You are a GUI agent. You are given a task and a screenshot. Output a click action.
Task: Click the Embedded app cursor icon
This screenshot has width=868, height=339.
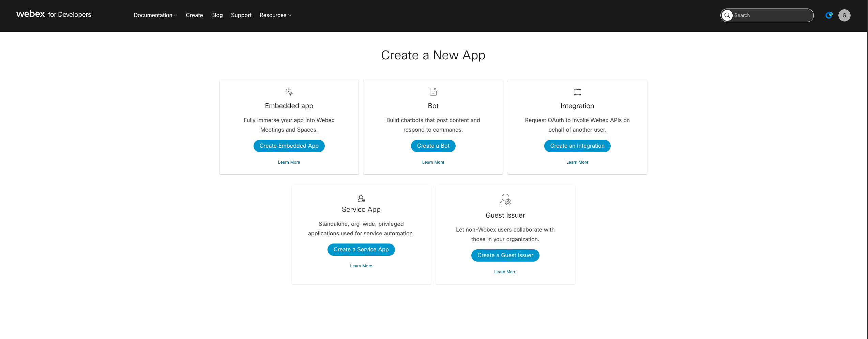(289, 92)
